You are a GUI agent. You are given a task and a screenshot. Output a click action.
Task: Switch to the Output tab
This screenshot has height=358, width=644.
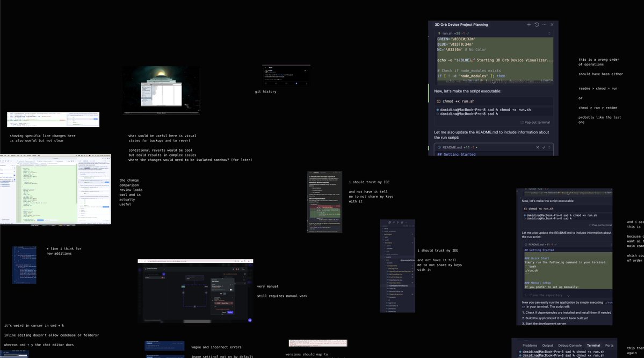coord(547,346)
